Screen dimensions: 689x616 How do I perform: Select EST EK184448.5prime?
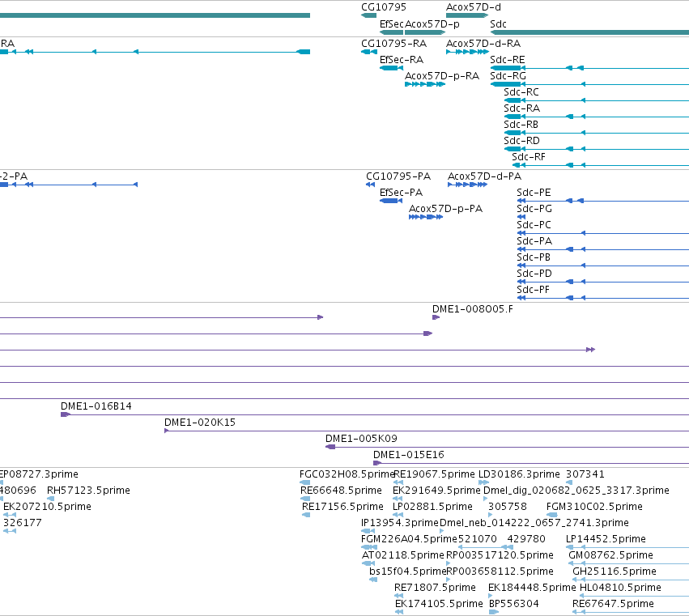click(492, 597)
